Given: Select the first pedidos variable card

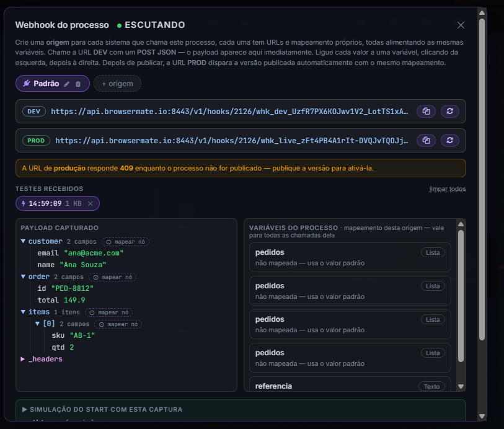Looking at the screenshot, I should (x=350, y=257).
